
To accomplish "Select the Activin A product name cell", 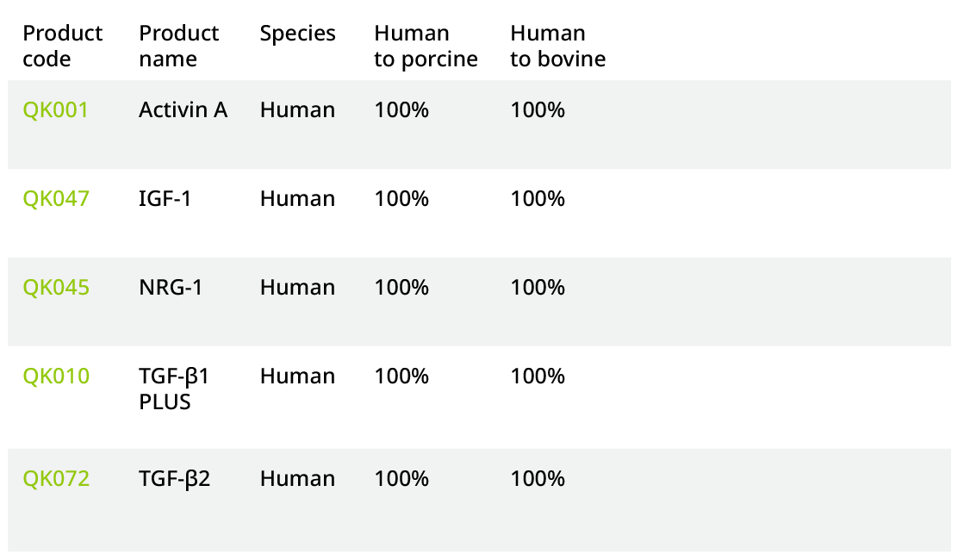I will 184,110.
